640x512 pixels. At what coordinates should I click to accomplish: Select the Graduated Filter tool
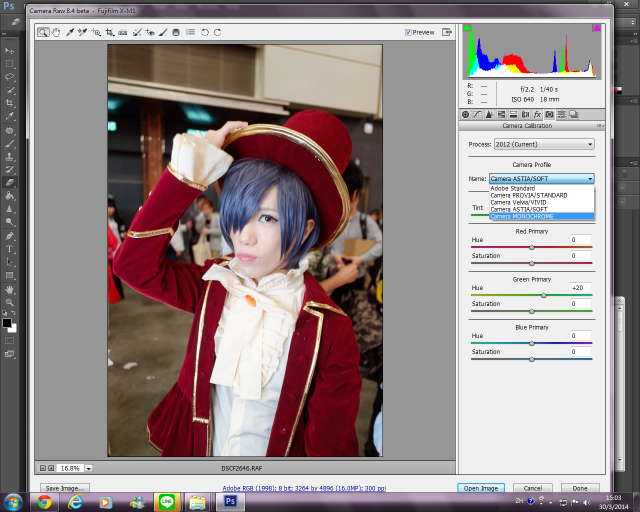tap(176, 32)
